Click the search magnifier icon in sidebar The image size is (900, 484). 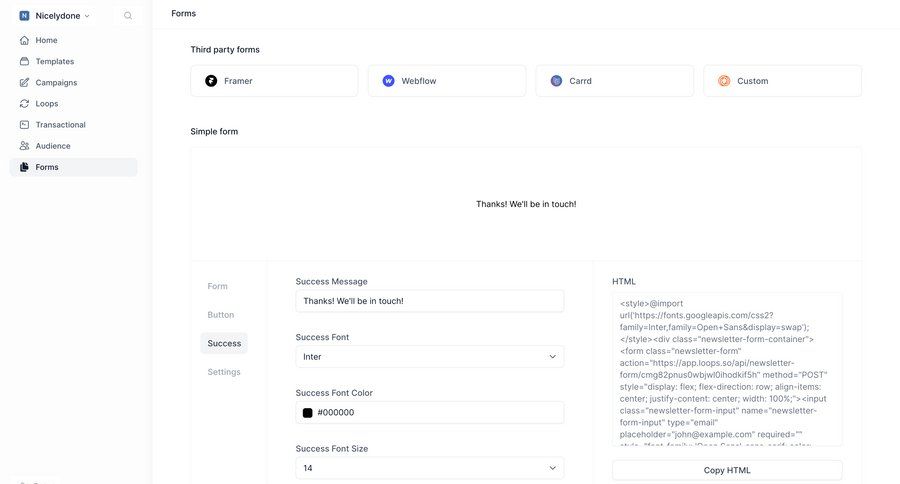pyautogui.click(x=128, y=16)
